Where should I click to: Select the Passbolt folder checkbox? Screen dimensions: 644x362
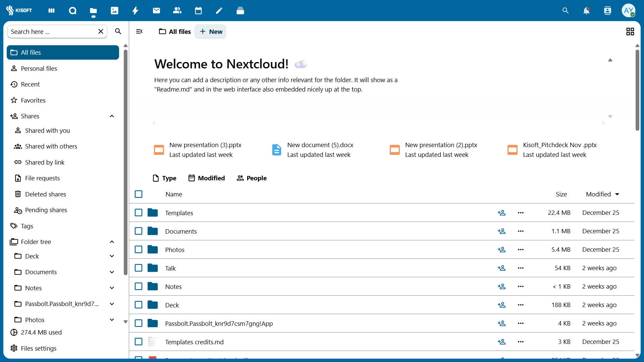point(139,323)
